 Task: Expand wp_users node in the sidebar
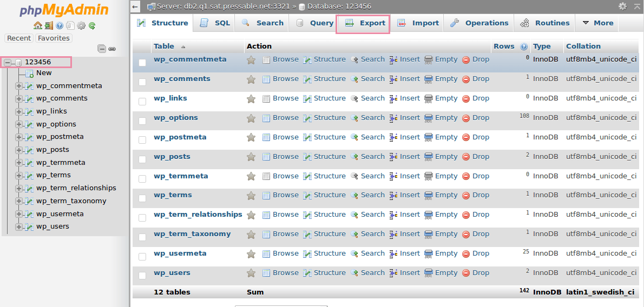click(x=18, y=227)
